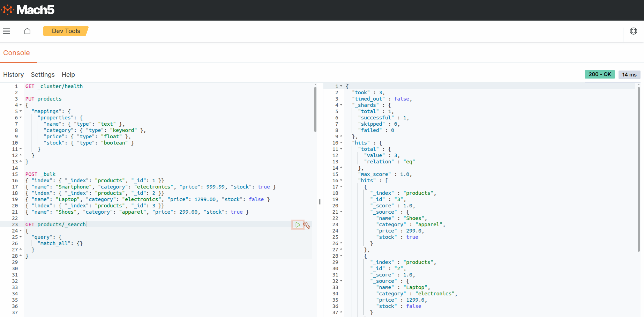Screen dimensions: 644x317
Task: Open the help lifebuoy icon
Action: [634, 31]
